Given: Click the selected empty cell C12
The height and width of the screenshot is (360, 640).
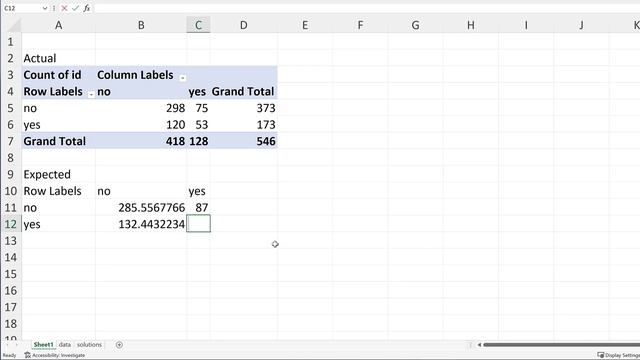Looking at the screenshot, I should pyautogui.click(x=198, y=224).
